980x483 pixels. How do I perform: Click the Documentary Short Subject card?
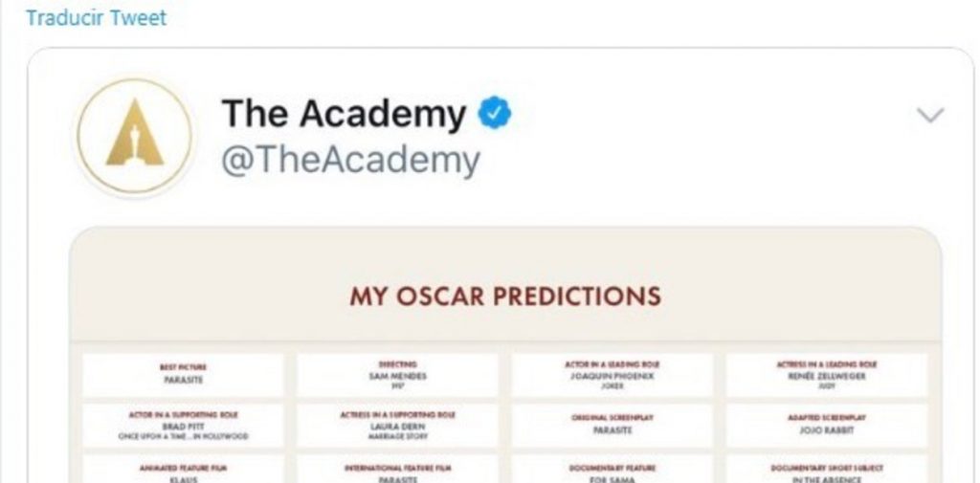826,470
